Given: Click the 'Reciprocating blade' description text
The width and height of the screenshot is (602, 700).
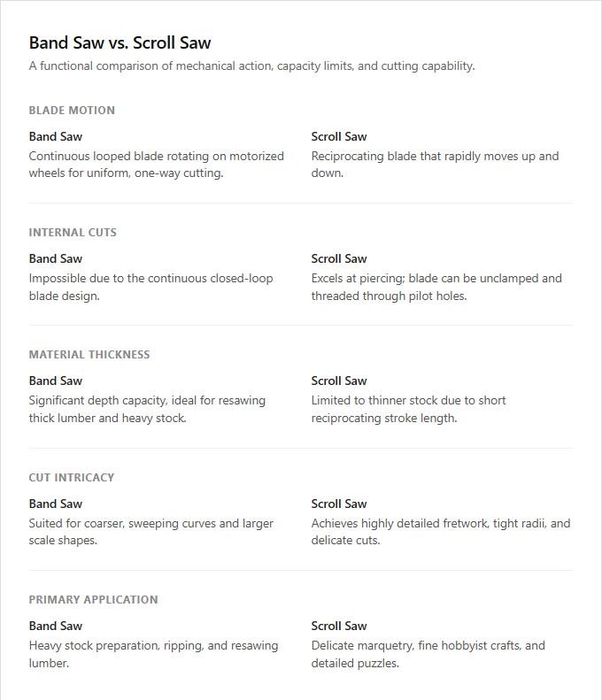Looking at the screenshot, I should pos(435,165).
